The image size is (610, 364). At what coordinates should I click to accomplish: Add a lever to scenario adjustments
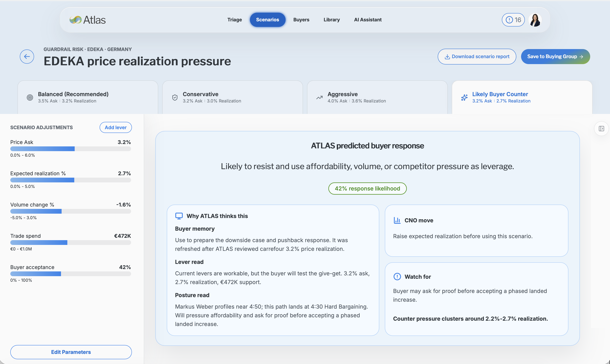(116, 128)
